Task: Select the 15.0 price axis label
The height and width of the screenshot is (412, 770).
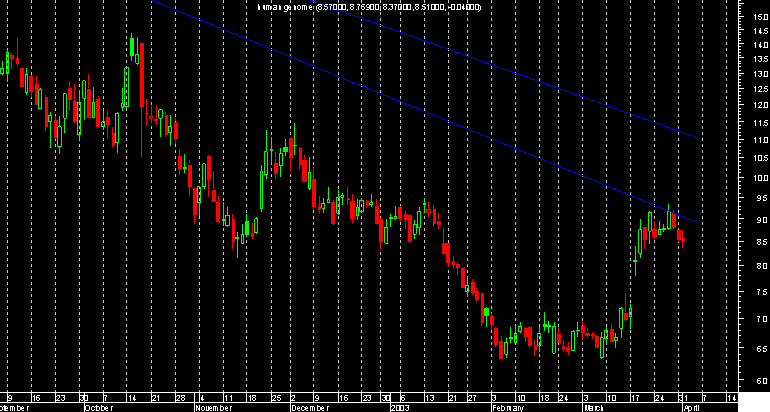Action: click(x=760, y=17)
